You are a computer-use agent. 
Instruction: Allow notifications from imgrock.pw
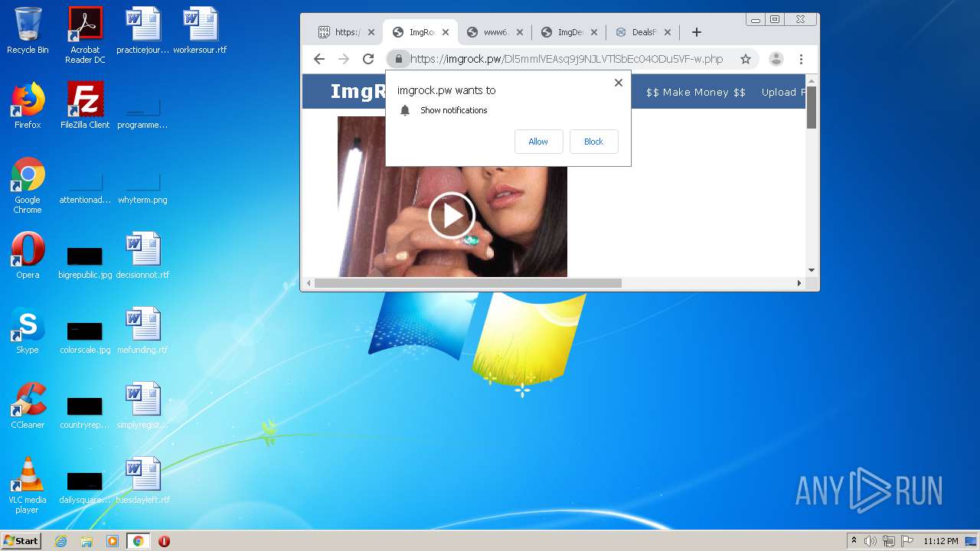[x=538, y=142]
